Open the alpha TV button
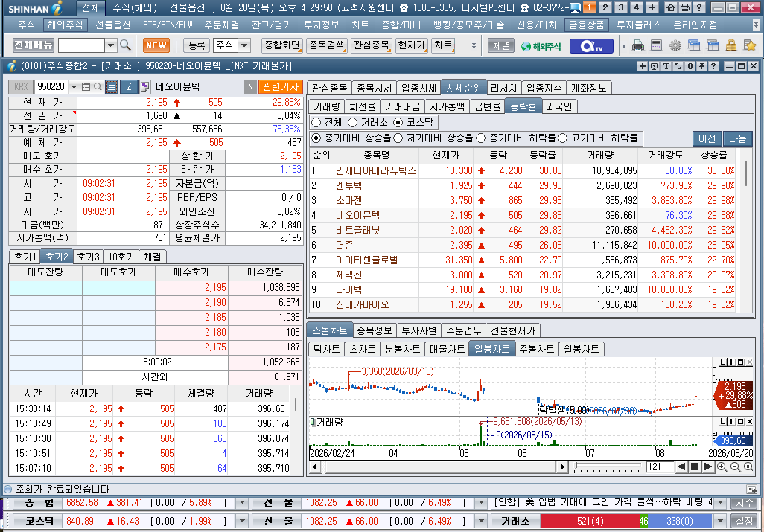 [x=592, y=45]
